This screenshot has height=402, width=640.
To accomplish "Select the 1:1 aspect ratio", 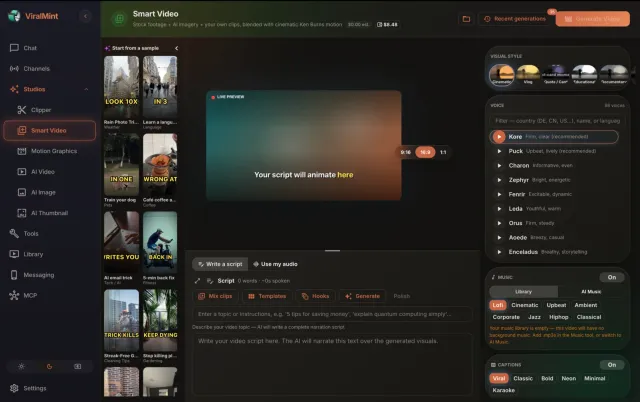I will coord(443,152).
